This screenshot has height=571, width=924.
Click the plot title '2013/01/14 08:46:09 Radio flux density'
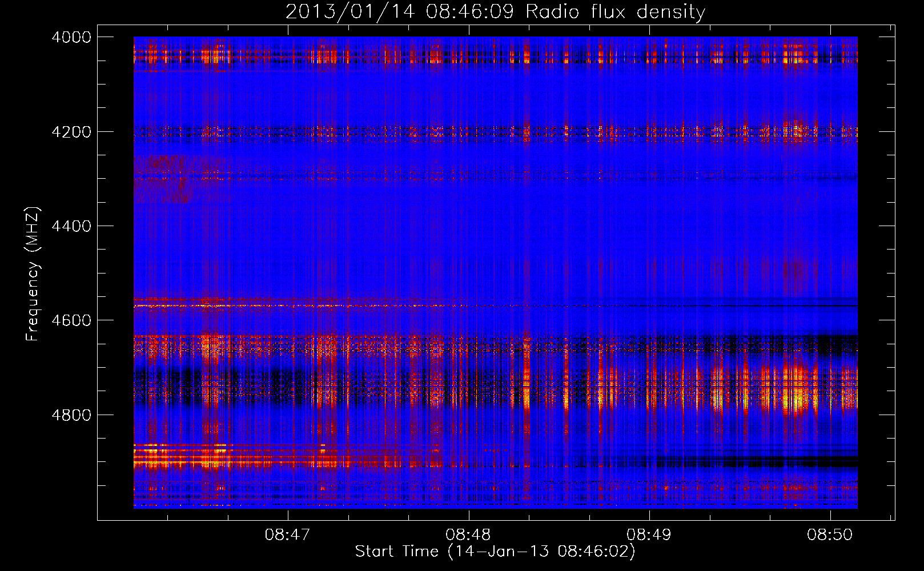click(495, 11)
